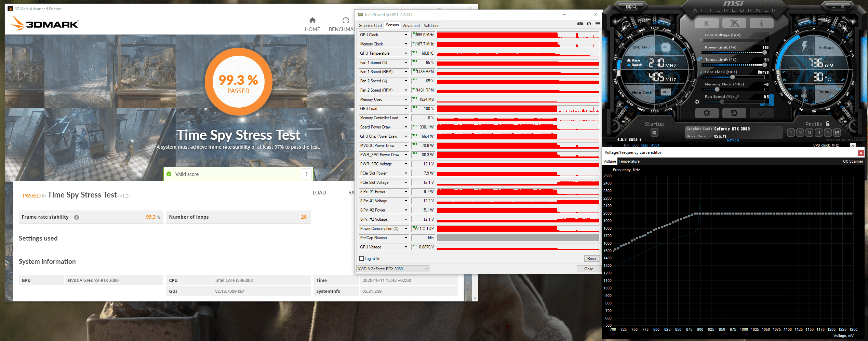Image resolution: width=868 pixels, height=341 pixels.
Task: Close the Voltage/Frequency curve editor
Action: [861, 153]
